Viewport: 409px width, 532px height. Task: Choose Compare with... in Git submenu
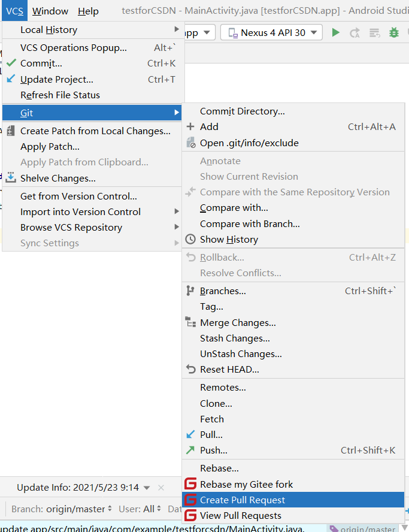pos(293,208)
